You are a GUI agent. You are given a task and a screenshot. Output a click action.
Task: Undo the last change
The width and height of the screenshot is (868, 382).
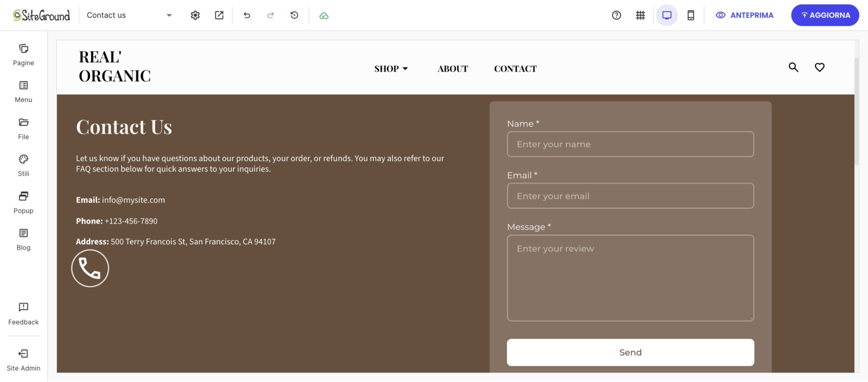tap(247, 15)
